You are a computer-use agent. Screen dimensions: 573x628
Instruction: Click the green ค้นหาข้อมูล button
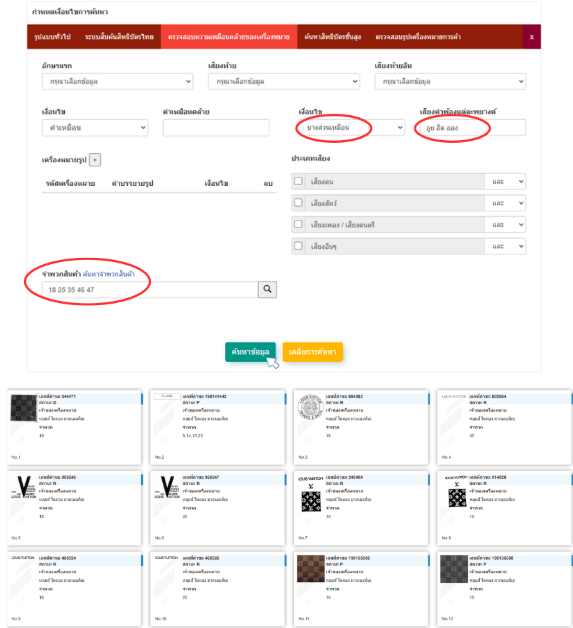250,352
